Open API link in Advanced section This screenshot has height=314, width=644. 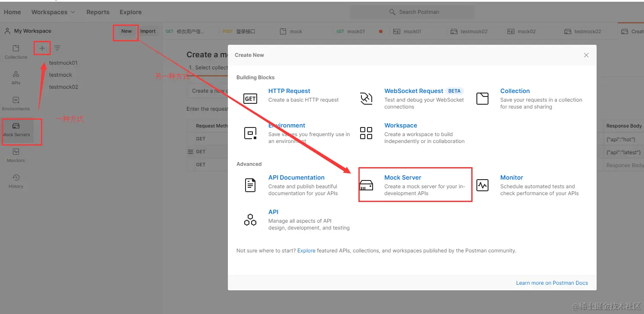point(273,212)
